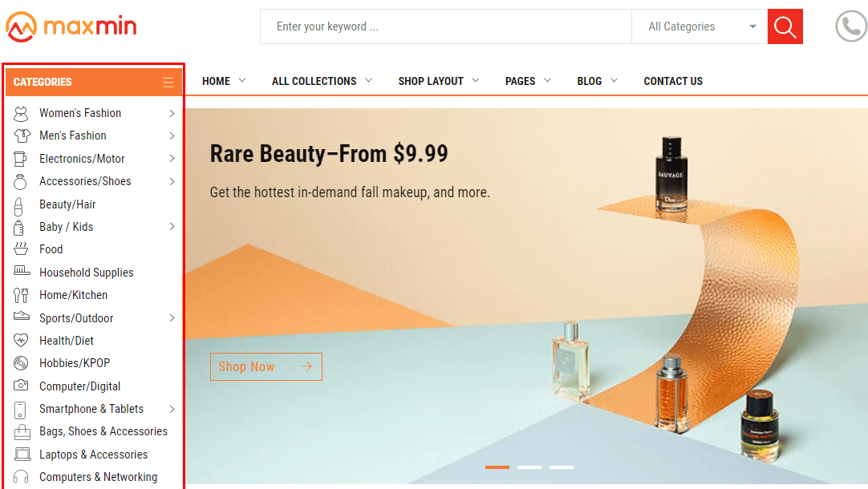Expand the Baby / Kids submenu chevron
The height and width of the screenshot is (489, 868).
pyautogui.click(x=172, y=227)
